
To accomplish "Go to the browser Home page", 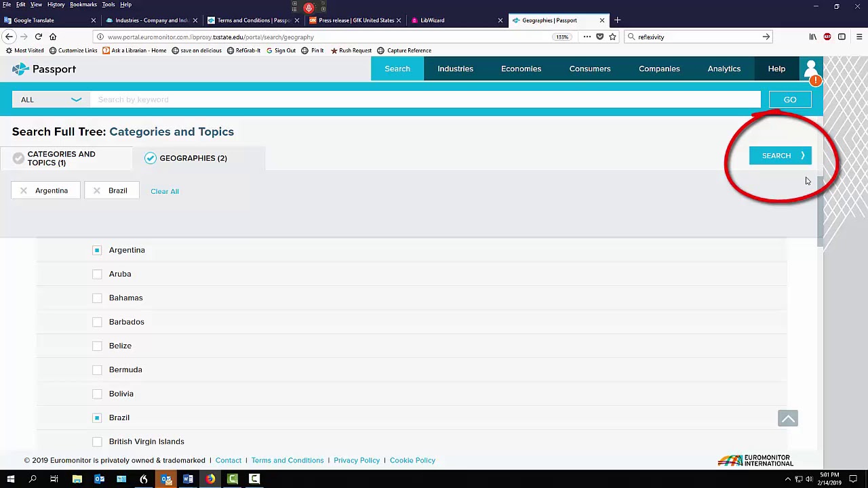I will tap(53, 37).
